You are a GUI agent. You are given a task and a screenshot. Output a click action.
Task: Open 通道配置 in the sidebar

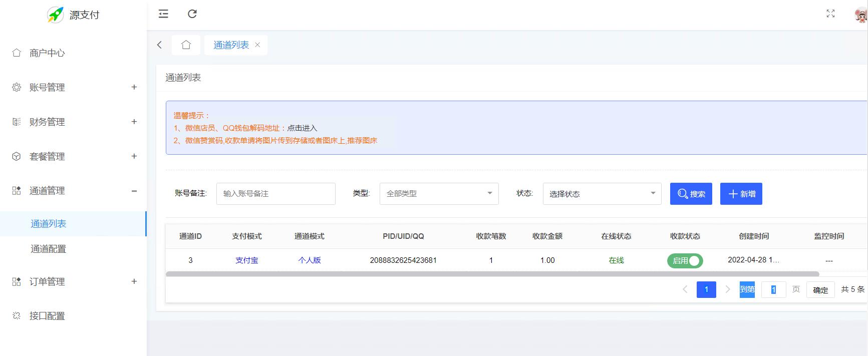[49, 249]
